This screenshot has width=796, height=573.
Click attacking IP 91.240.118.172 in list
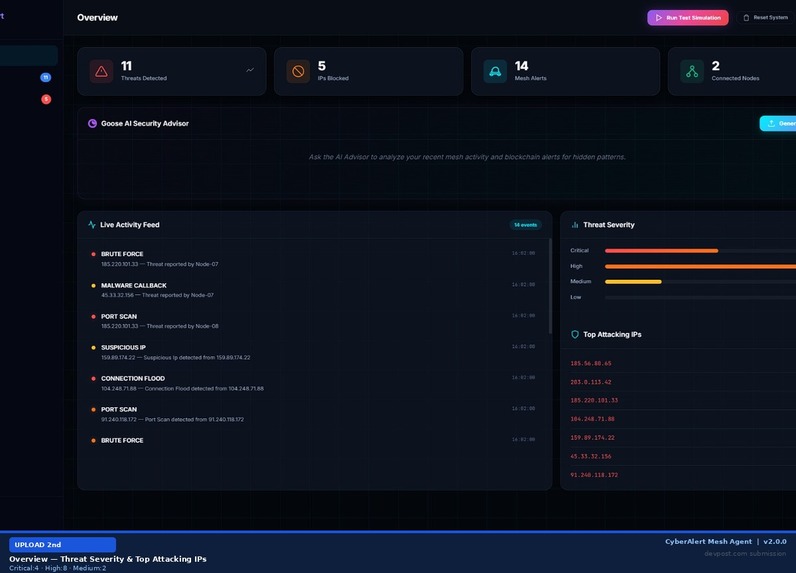click(x=594, y=475)
